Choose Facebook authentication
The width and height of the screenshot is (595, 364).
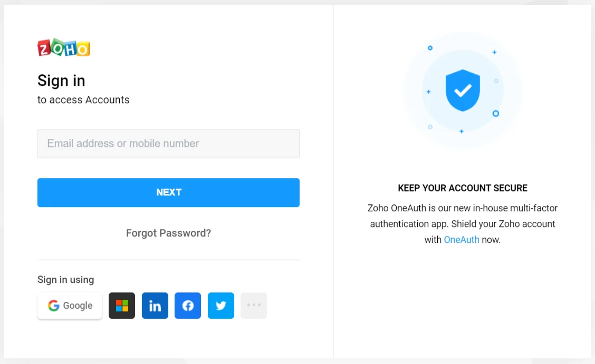tap(188, 306)
